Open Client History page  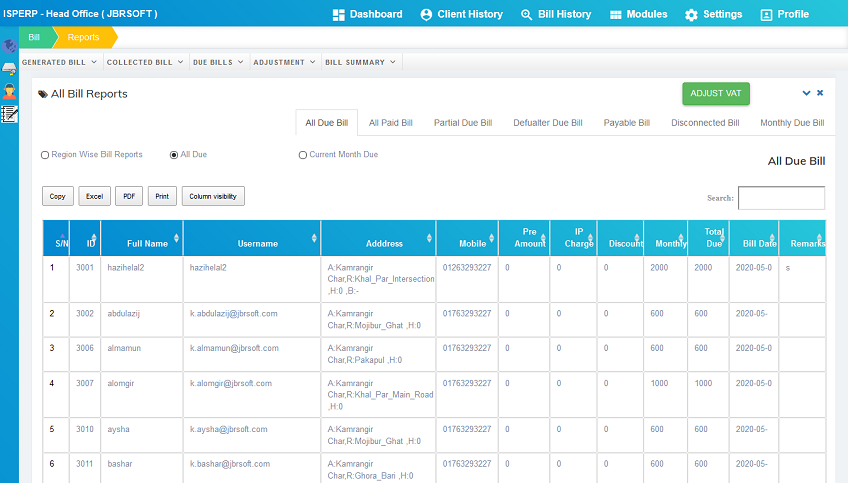[461, 14]
